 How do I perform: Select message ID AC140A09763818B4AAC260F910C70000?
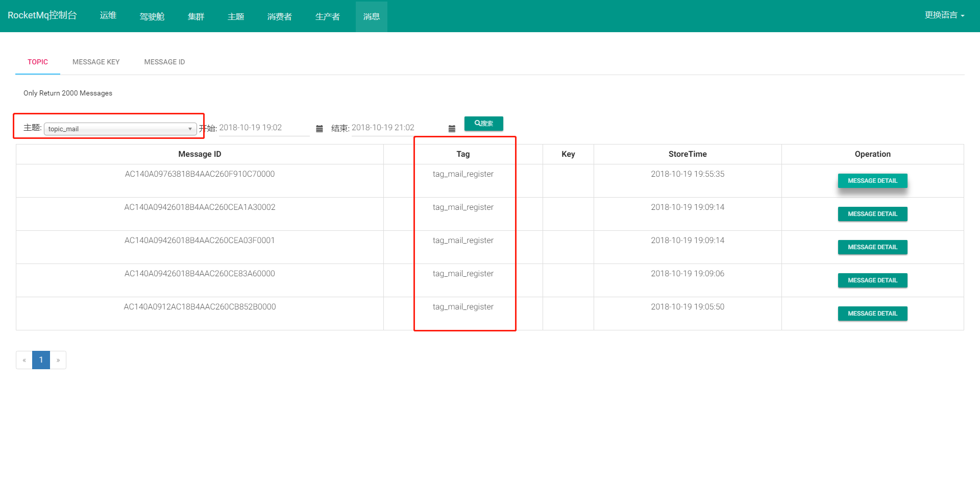click(x=200, y=174)
